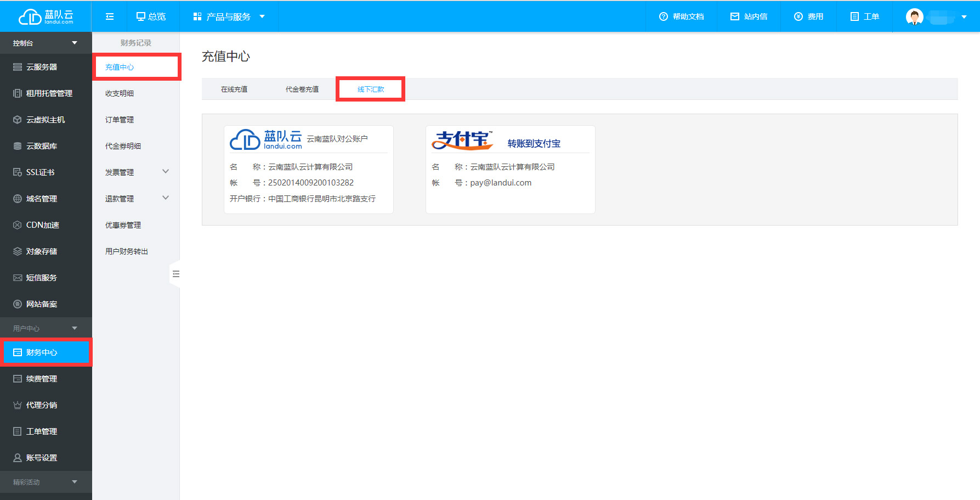Click the 云服务器 server icon

click(x=18, y=67)
